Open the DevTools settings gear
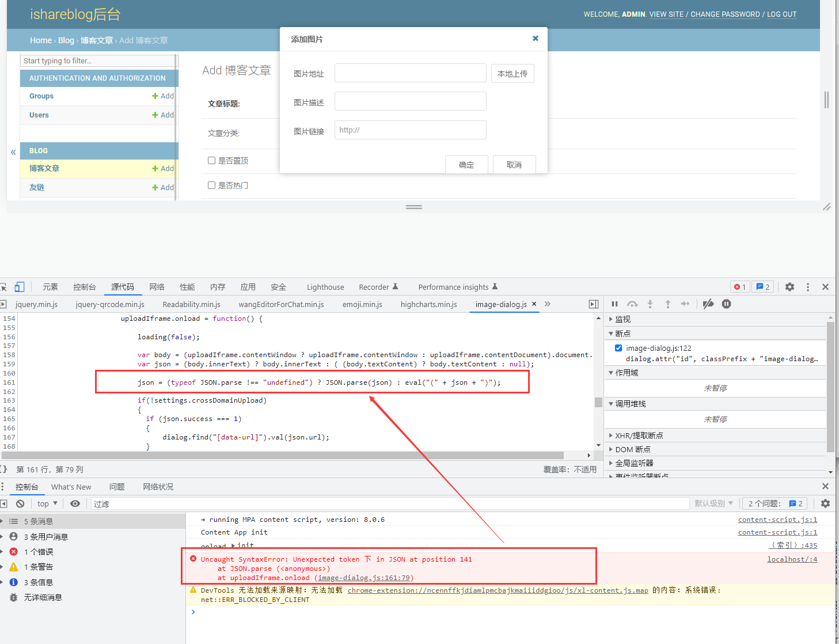Screen dimensions: 839x644 789,287
